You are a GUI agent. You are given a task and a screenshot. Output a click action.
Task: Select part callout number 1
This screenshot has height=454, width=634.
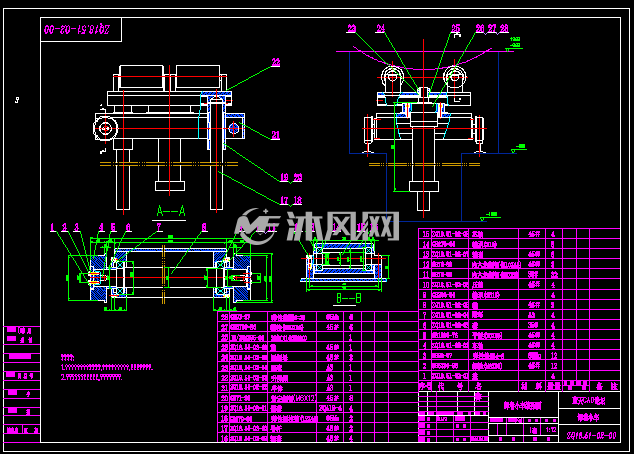[x=53, y=228]
